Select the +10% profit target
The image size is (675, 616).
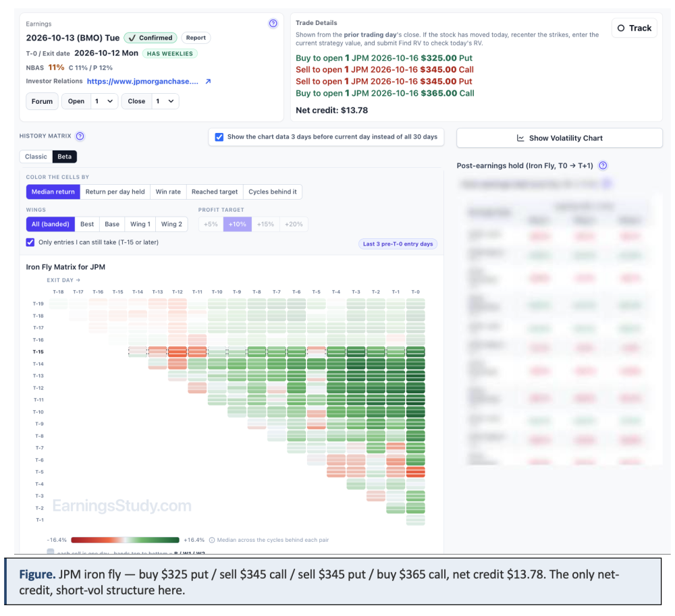[x=237, y=224]
